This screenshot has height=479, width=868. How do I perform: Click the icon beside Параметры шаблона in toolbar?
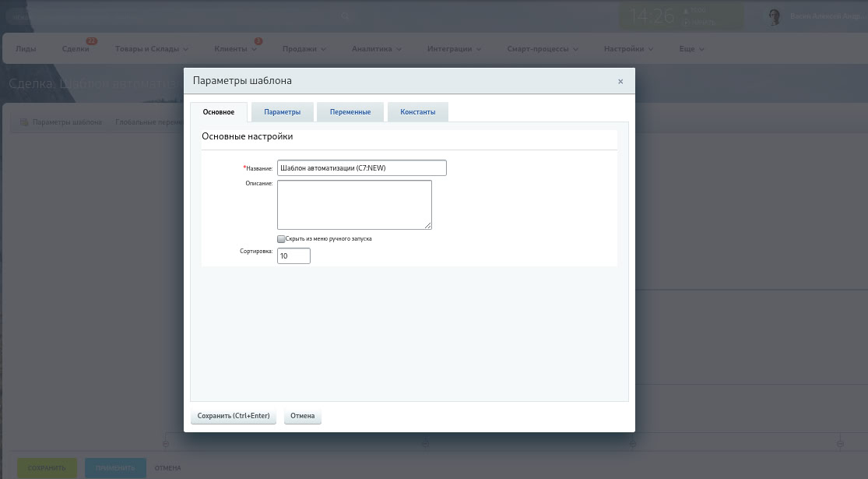coord(24,122)
